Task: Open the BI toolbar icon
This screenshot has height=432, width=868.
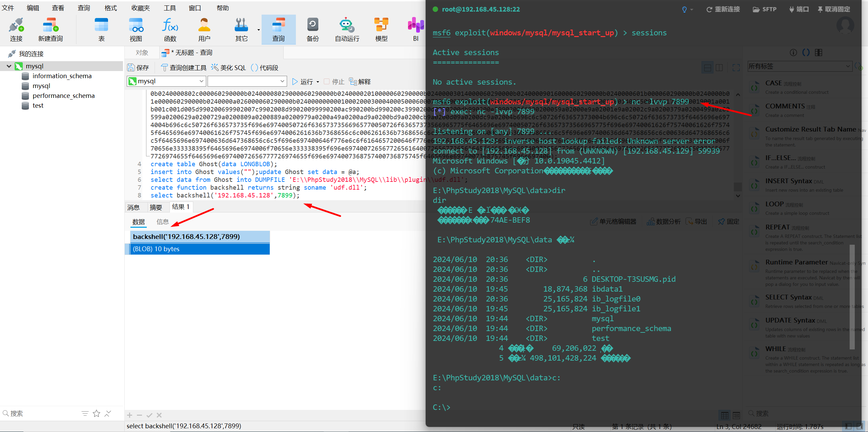Action: pyautogui.click(x=416, y=30)
